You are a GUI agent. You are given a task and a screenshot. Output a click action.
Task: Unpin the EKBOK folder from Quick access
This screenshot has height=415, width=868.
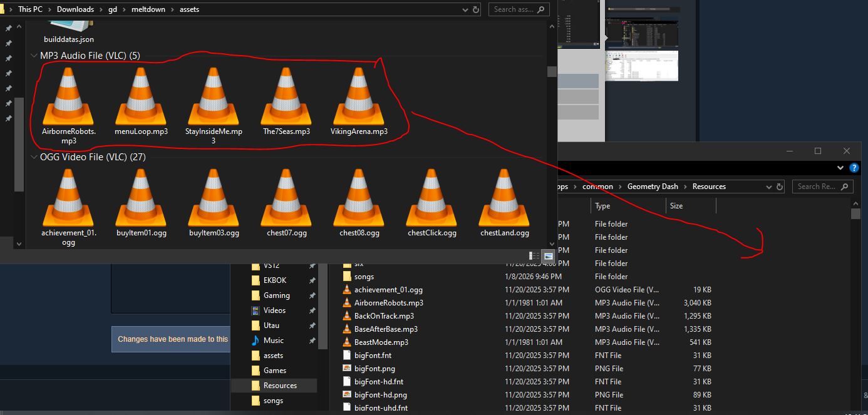pyautogui.click(x=312, y=280)
